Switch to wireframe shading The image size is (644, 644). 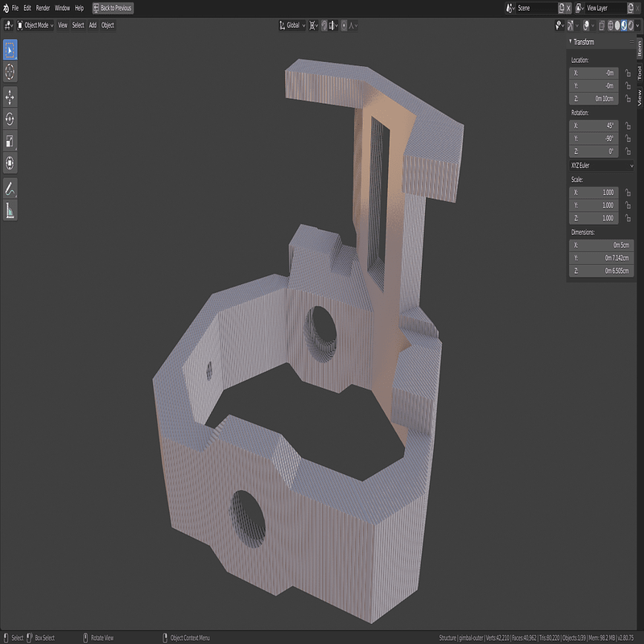point(610,26)
